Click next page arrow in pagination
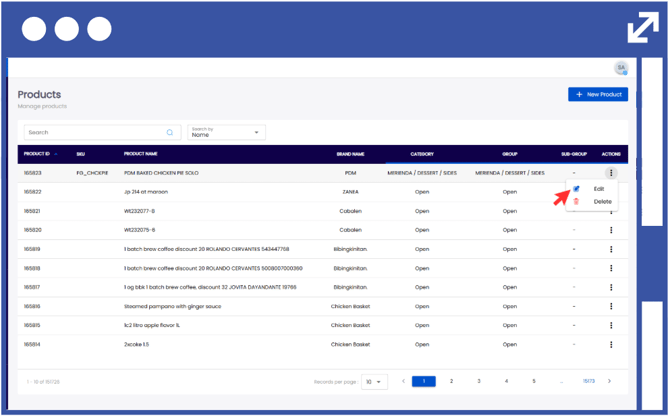670x416 pixels. 609,381
